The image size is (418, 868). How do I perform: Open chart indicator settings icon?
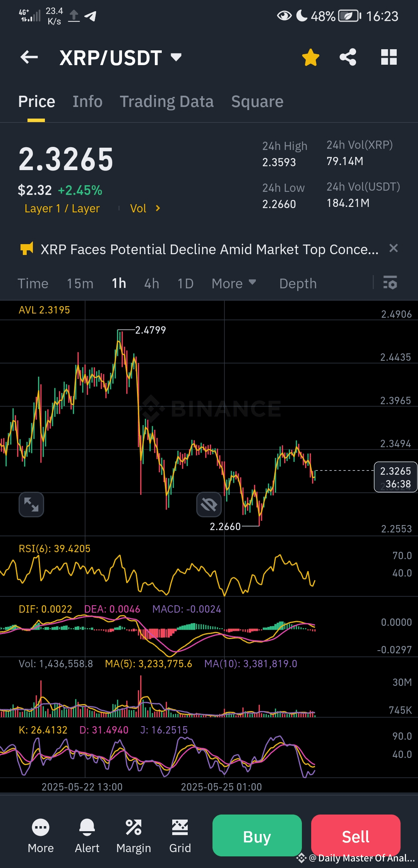(x=390, y=282)
